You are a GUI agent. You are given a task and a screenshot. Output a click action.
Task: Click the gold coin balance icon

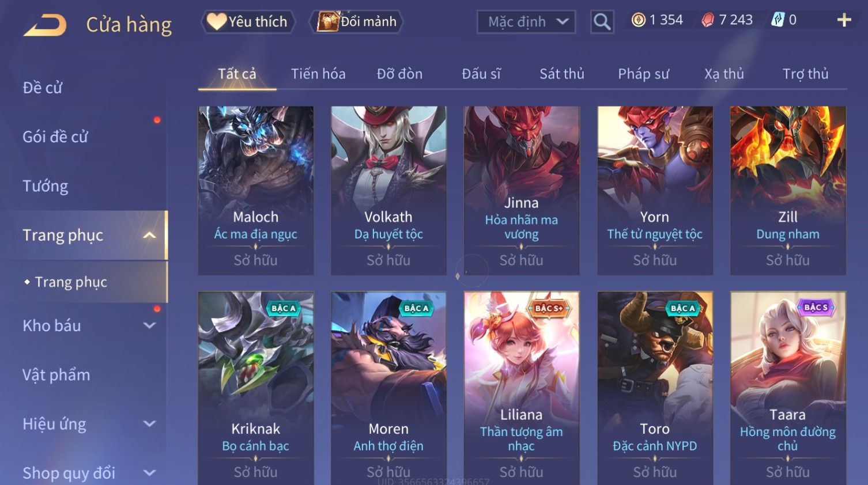coord(638,20)
